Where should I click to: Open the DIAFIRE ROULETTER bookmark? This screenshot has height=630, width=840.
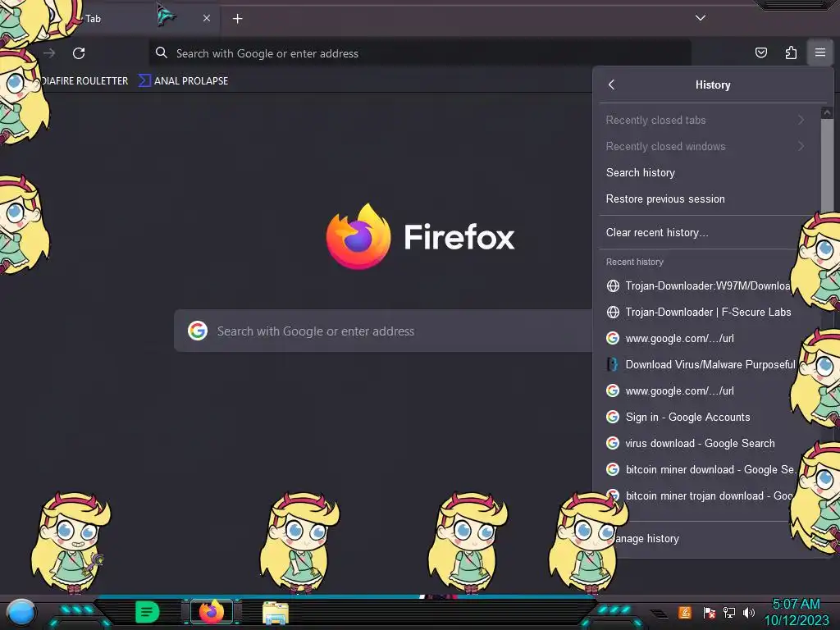coord(84,81)
